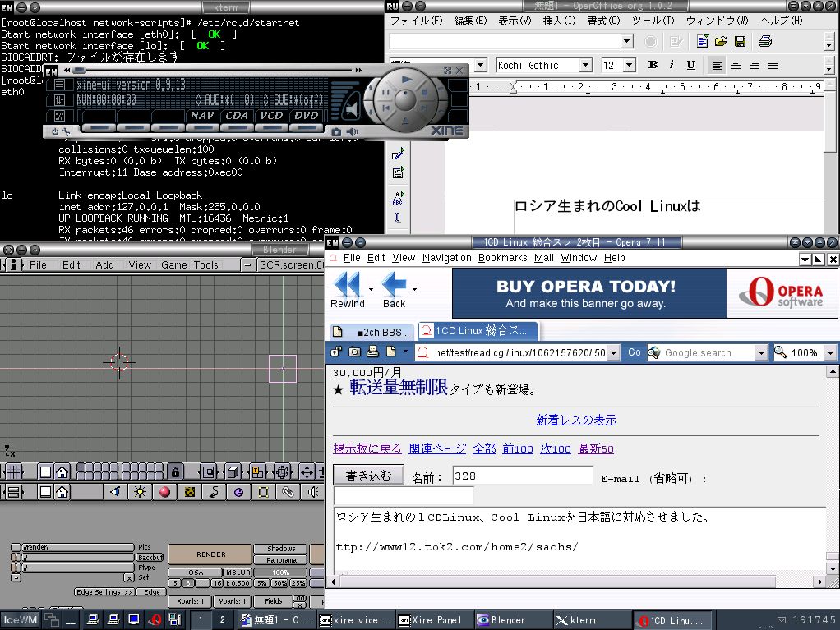
Task: Open Blender animation buttons curved arrow icon
Action: (214, 491)
